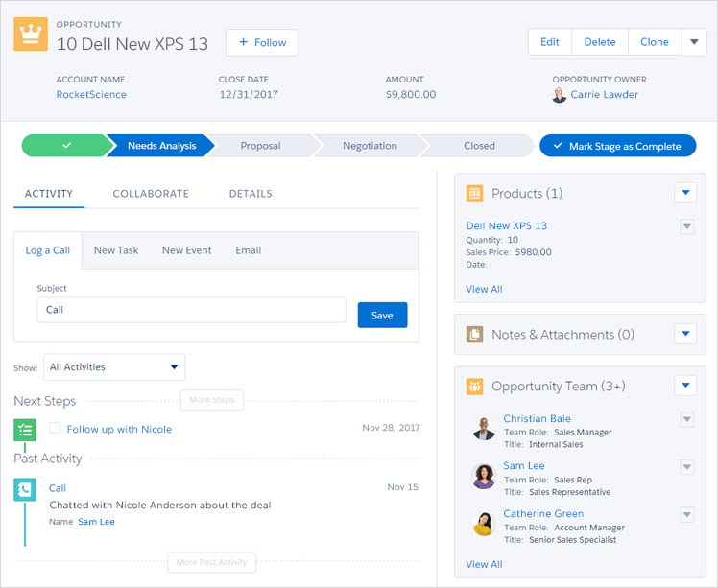Screen dimensions: 718x588
Task: Select the Closed stage in the path
Action: pyautogui.click(x=479, y=146)
